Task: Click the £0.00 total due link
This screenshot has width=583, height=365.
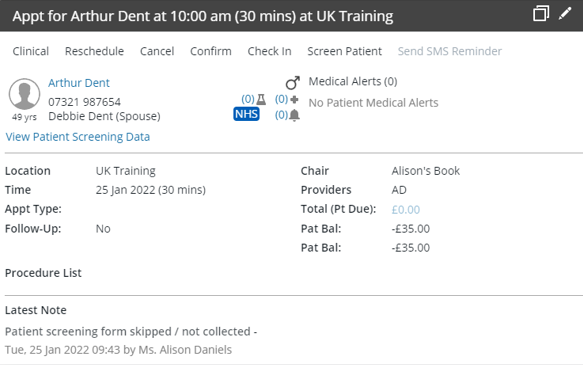Action: tap(406, 210)
